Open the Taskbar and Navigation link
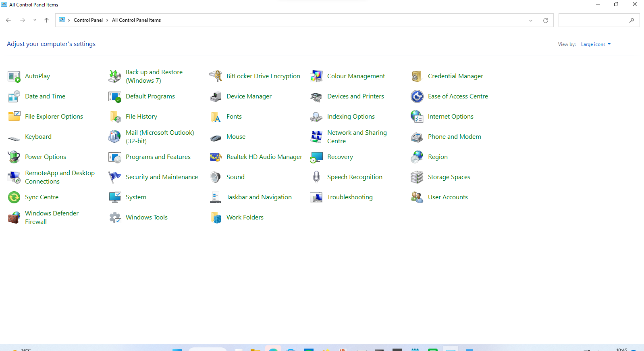The image size is (644, 351). tap(259, 197)
